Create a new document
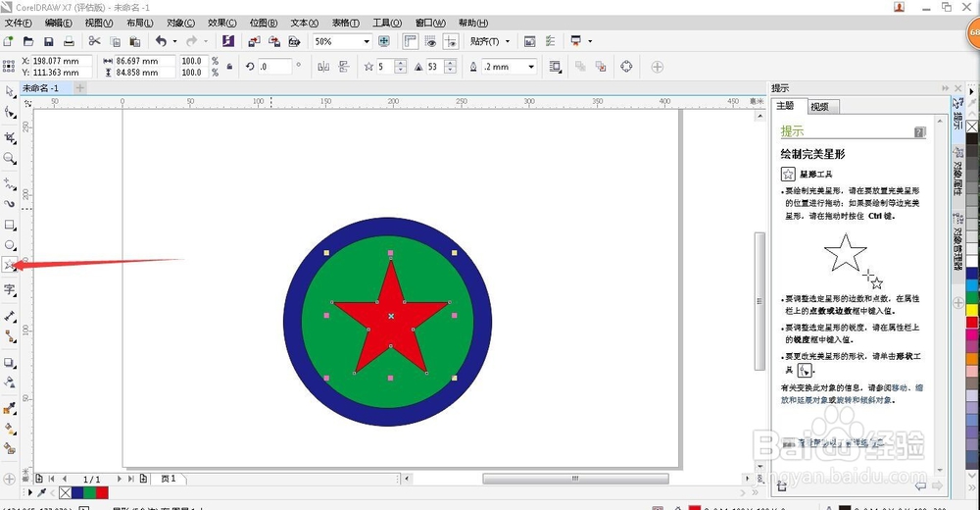 point(8,41)
